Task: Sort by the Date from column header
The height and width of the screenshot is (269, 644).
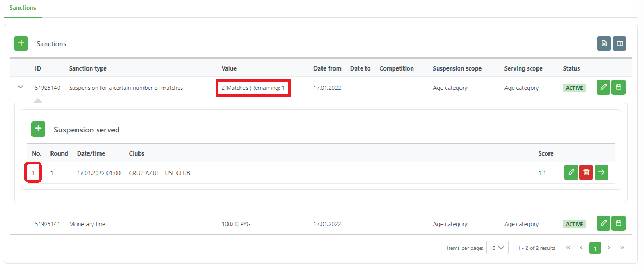Action: (327, 68)
